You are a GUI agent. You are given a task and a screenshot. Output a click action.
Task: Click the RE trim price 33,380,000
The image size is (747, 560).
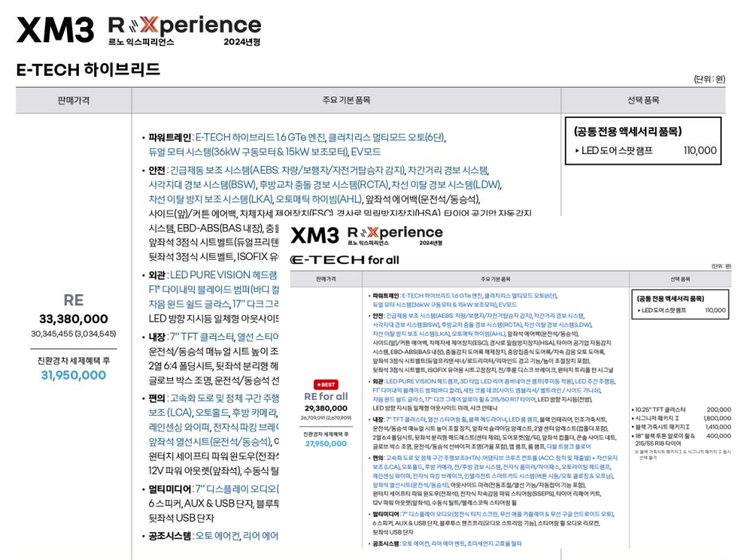click(x=73, y=319)
